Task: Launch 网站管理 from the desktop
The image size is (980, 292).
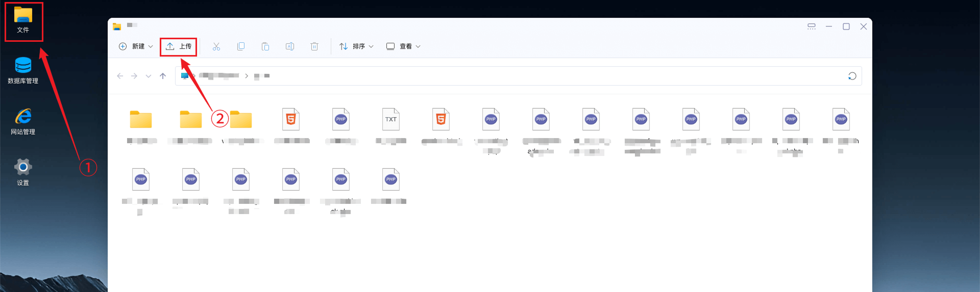Action: 23,121
